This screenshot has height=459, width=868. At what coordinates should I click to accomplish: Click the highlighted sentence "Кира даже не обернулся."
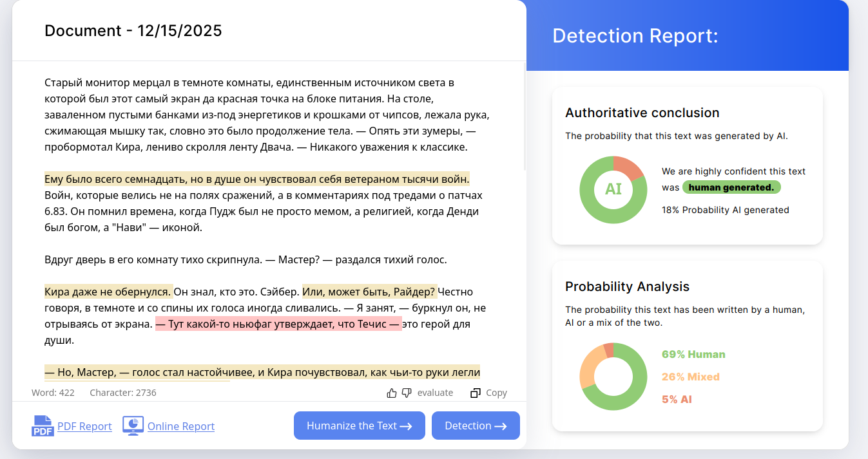pyautogui.click(x=108, y=292)
